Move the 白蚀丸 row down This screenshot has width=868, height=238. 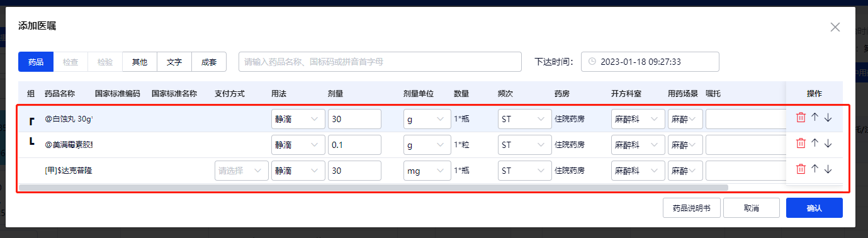click(x=828, y=117)
